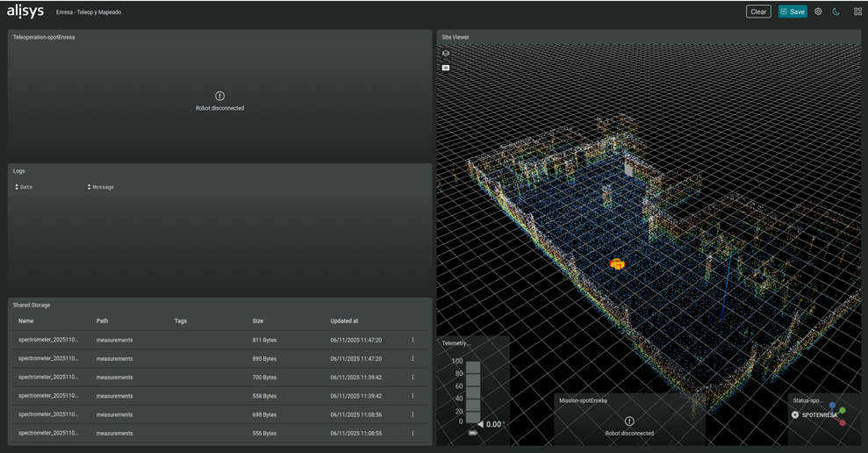Click the warning icon in the Mission-spotEnresa panel
This screenshot has height=453, width=868.
click(x=629, y=421)
